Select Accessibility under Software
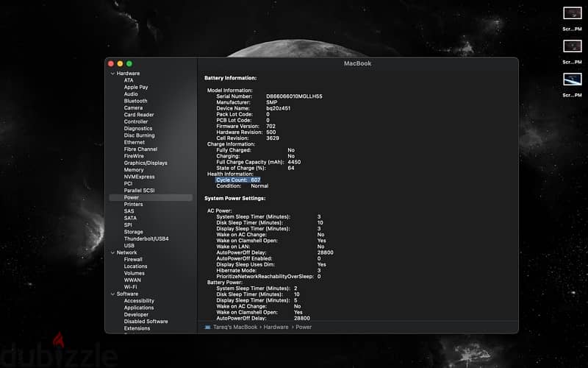The height and width of the screenshot is (368, 588). [139, 301]
